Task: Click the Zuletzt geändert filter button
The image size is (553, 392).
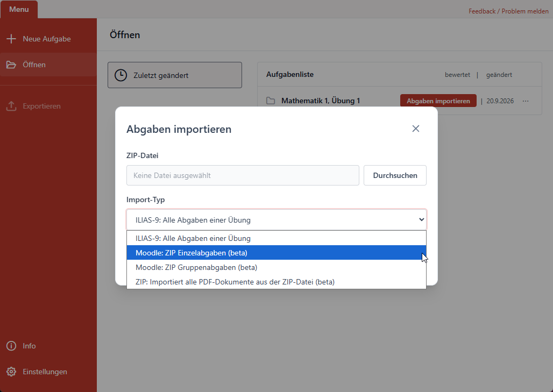Action: tap(175, 75)
